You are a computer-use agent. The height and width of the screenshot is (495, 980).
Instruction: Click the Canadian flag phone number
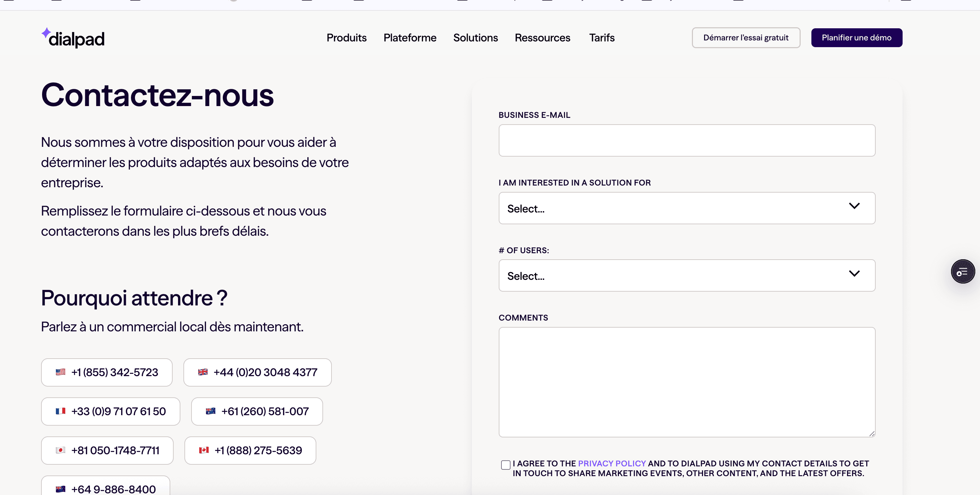click(250, 451)
